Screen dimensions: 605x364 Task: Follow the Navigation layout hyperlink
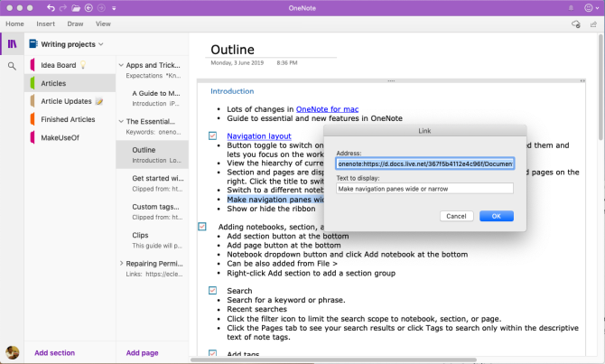point(259,135)
